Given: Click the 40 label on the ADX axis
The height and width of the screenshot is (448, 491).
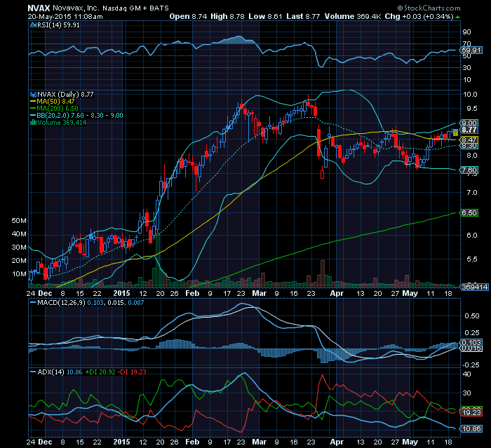Looking at the screenshot, I should point(466,374).
